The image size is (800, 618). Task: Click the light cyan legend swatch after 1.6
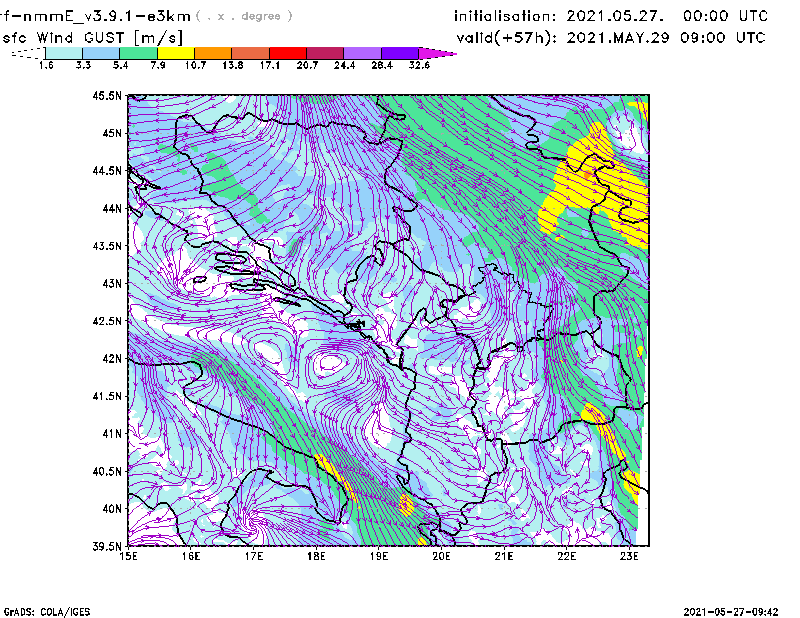(x=64, y=53)
